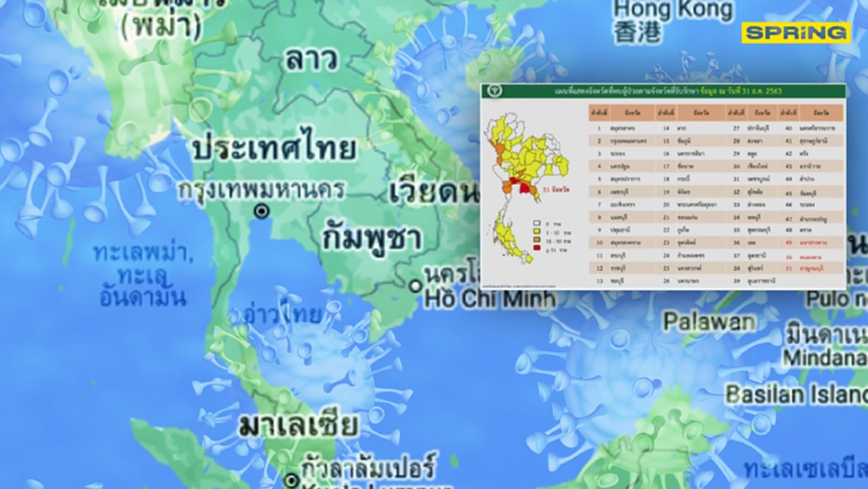Click the 'อ่าวไทย' gulf label
The width and height of the screenshot is (868, 489).
pos(282,315)
